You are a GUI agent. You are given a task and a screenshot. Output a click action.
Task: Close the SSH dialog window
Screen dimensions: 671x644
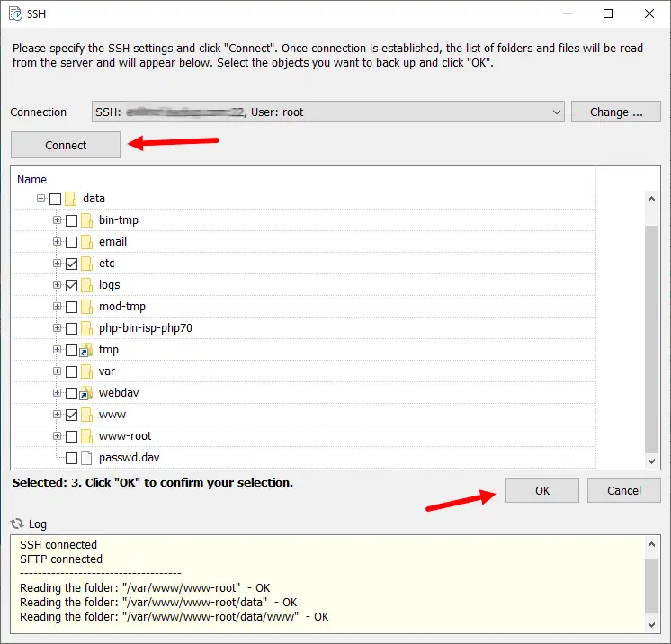tap(649, 13)
